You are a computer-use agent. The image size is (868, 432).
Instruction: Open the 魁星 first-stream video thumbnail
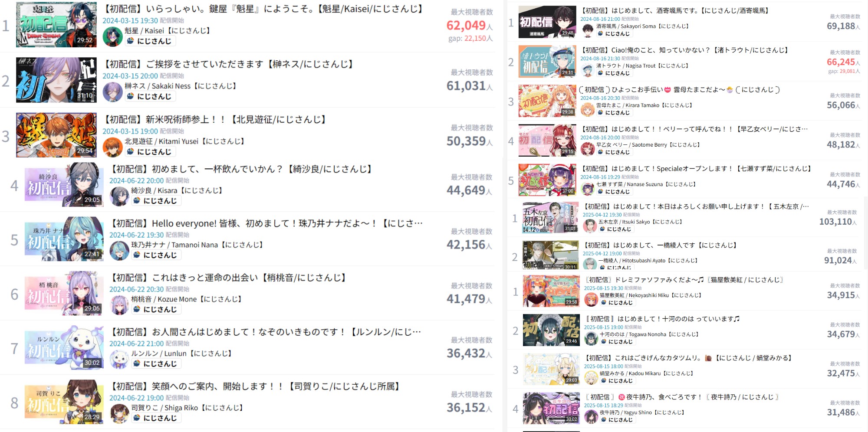[56, 24]
